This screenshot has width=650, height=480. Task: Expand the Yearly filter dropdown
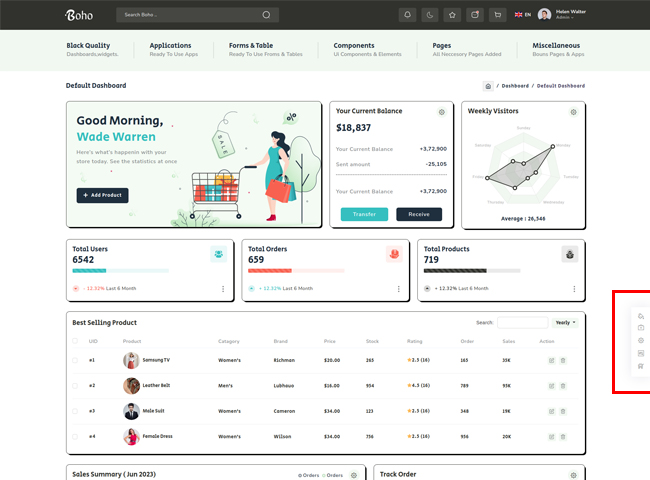pyautogui.click(x=565, y=323)
